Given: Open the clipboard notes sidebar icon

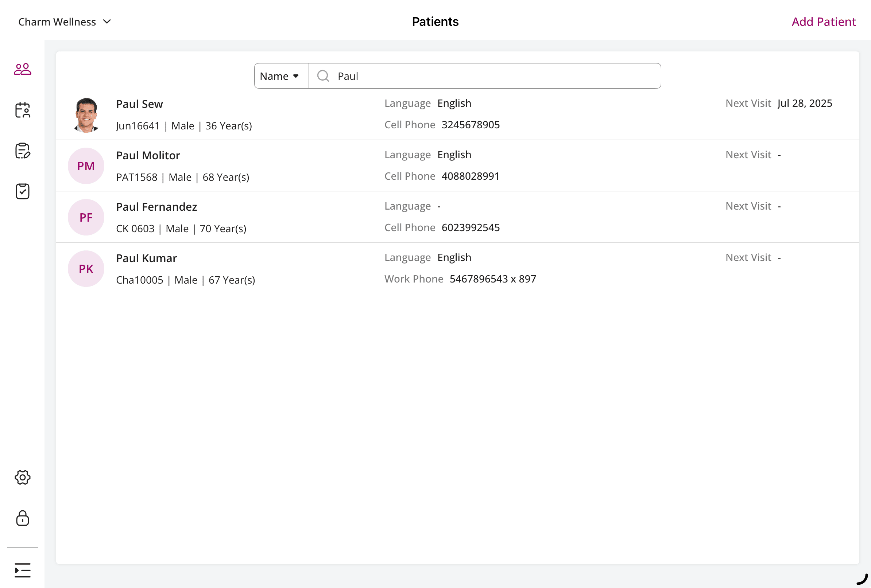Looking at the screenshot, I should pos(23,151).
